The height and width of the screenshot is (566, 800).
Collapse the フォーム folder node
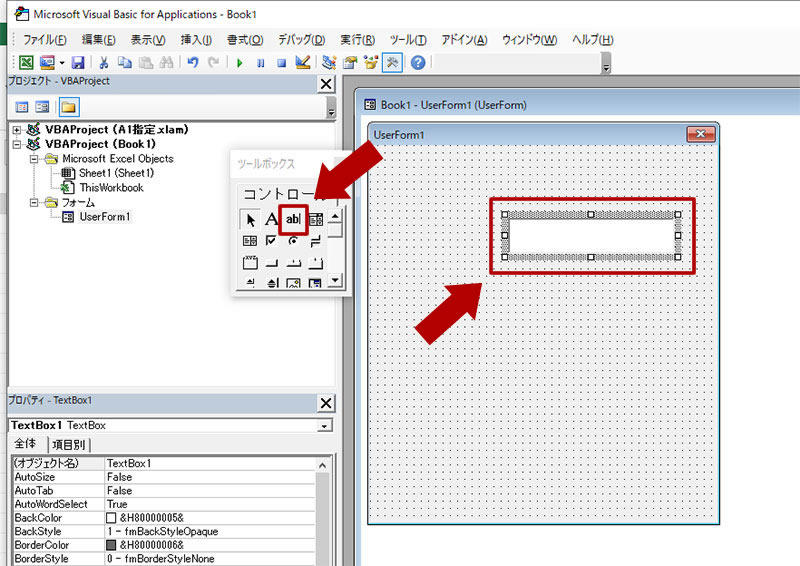[34, 203]
